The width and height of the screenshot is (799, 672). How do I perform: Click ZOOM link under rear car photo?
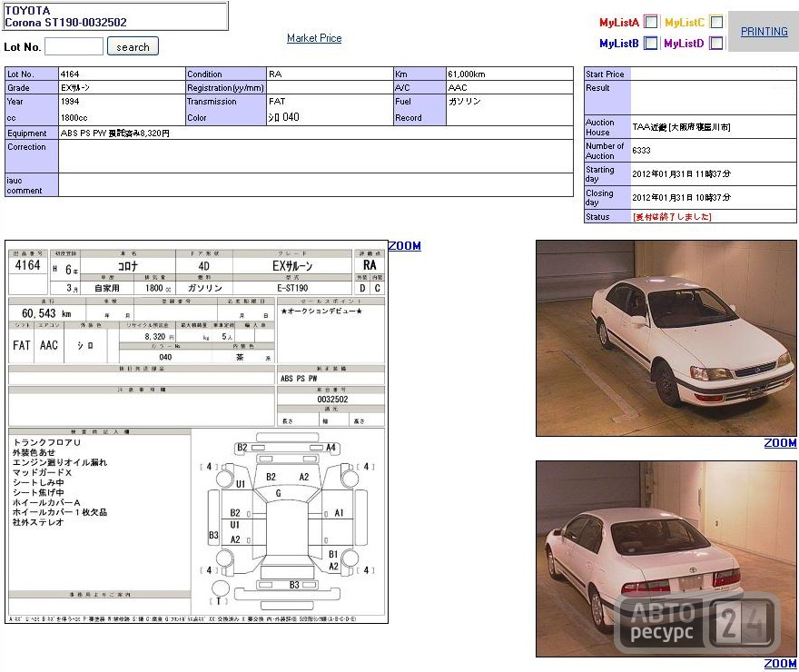point(780,663)
